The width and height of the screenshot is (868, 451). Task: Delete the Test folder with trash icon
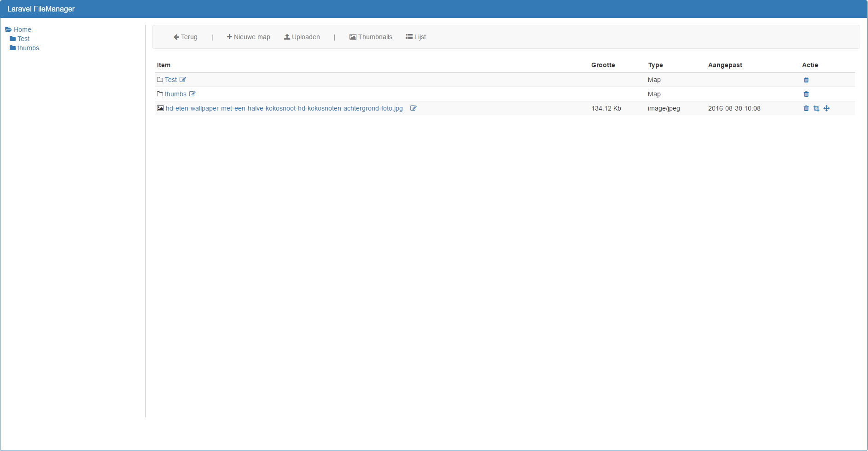[806, 80]
